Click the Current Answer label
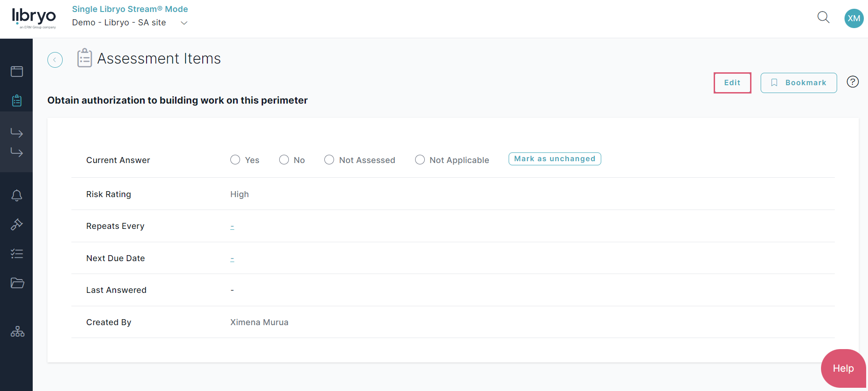The width and height of the screenshot is (868, 391). [118, 160]
